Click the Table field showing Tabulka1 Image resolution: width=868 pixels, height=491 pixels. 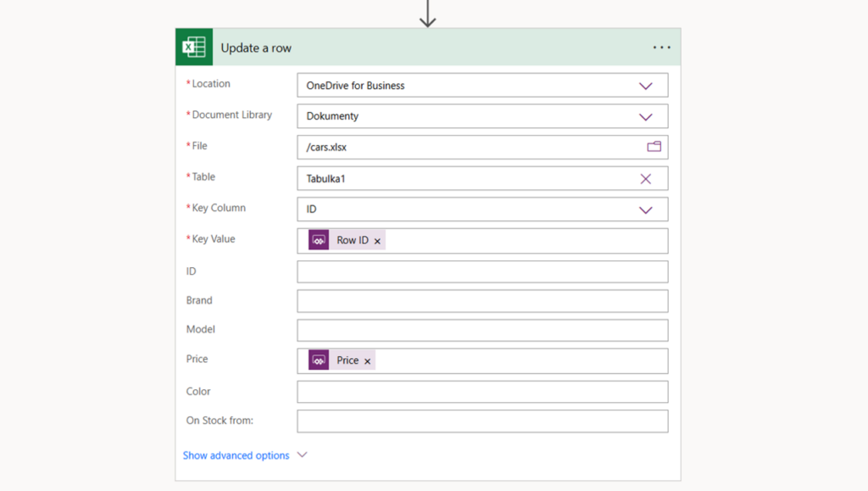[482, 178]
